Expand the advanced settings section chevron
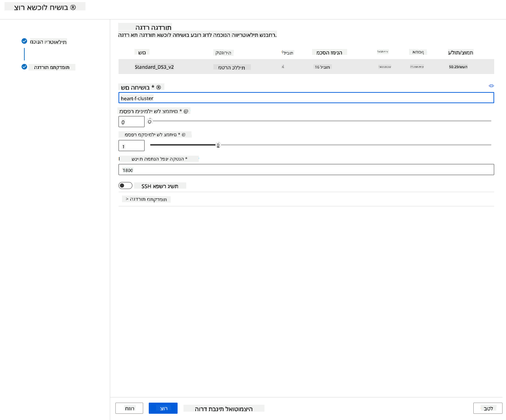 [127, 199]
